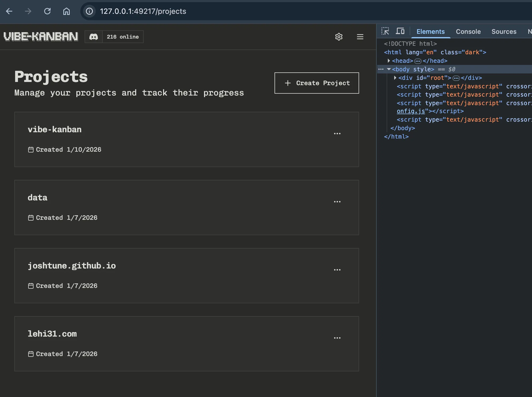
Task: Expand the head element node
Action: [389, 61]
